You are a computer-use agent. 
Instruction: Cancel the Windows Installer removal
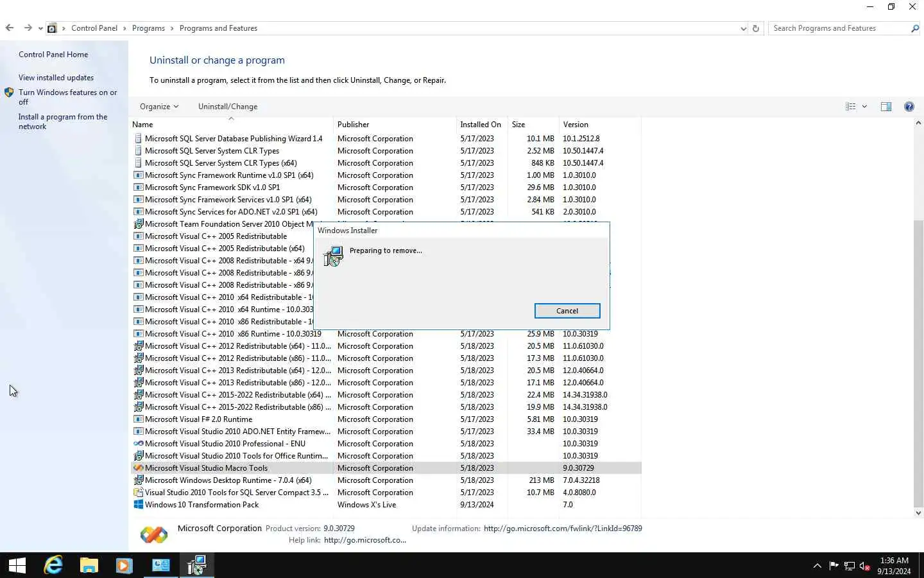click(x=567, y=311)
